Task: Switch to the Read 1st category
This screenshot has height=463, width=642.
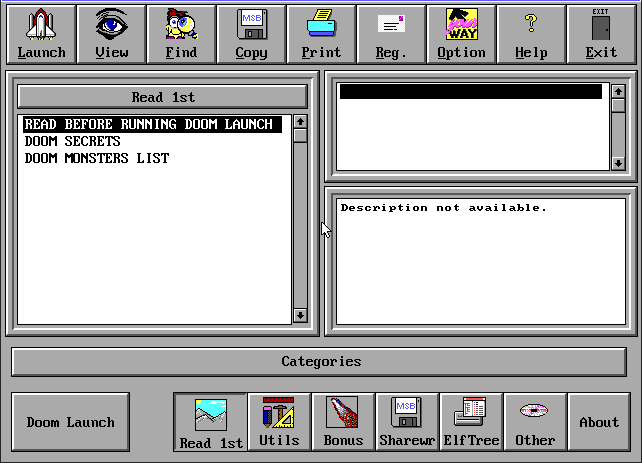Action: click(211, 422)
